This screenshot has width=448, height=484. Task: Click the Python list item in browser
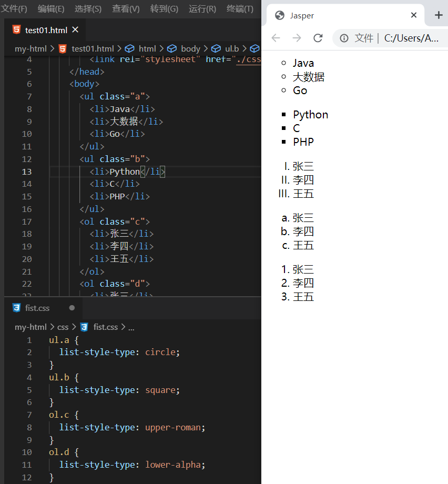click(310, 115)
